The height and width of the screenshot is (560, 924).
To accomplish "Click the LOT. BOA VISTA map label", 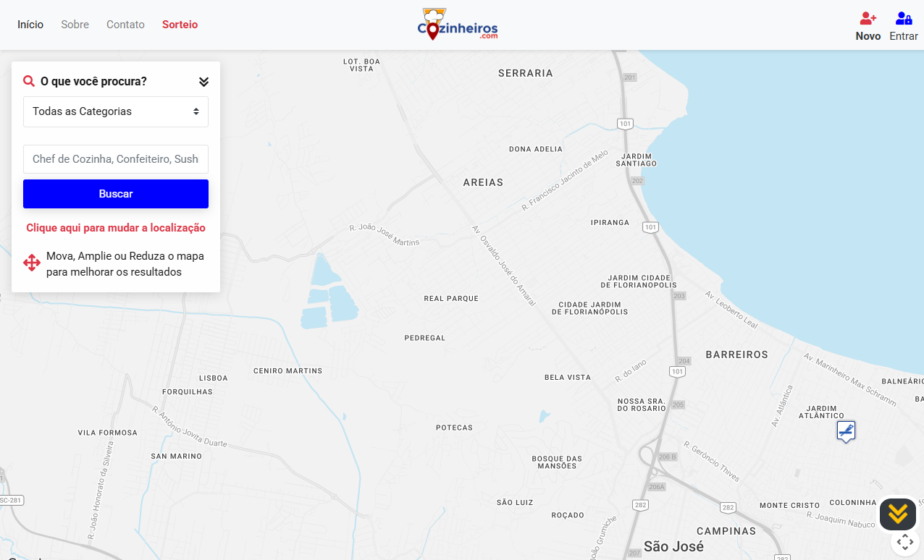I will tap(361, 65).
